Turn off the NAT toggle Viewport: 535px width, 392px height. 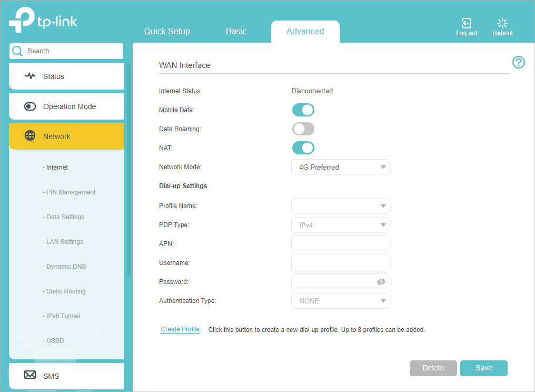click(303, 148)
